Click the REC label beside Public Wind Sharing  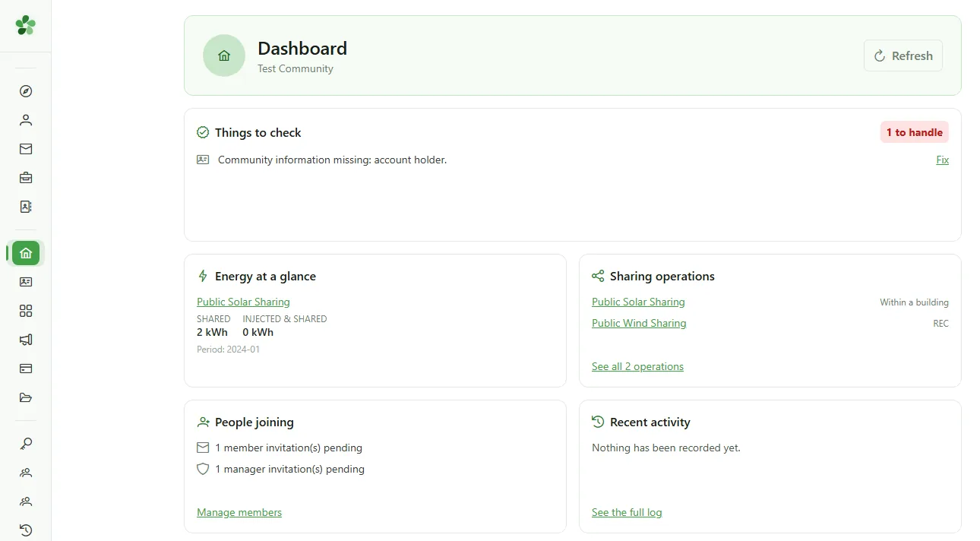click(940, 324)
